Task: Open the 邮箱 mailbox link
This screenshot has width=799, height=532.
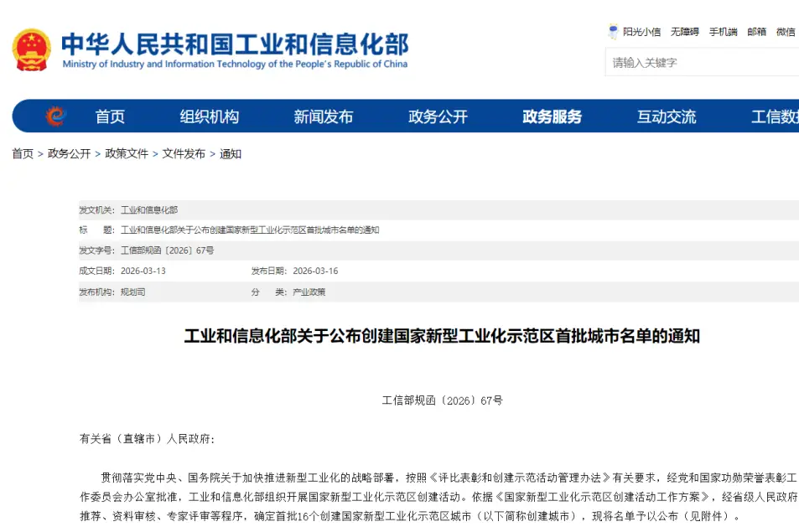Action: tap(756, 32)
